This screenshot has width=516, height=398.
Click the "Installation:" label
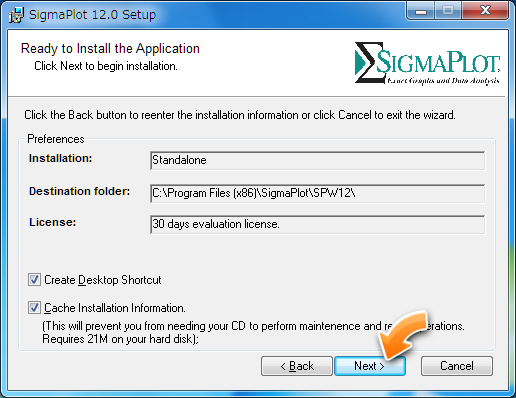pyautogui.click(x=60, y=158)
